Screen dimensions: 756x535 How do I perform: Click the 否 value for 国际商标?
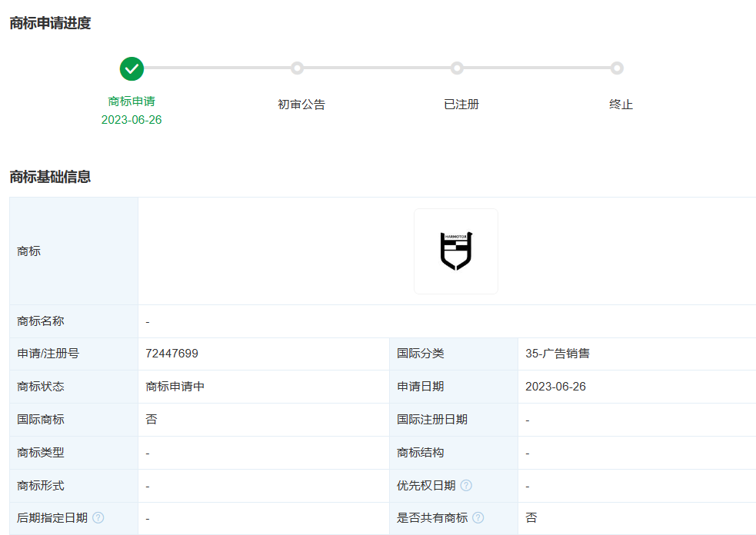tap(152, 420)
